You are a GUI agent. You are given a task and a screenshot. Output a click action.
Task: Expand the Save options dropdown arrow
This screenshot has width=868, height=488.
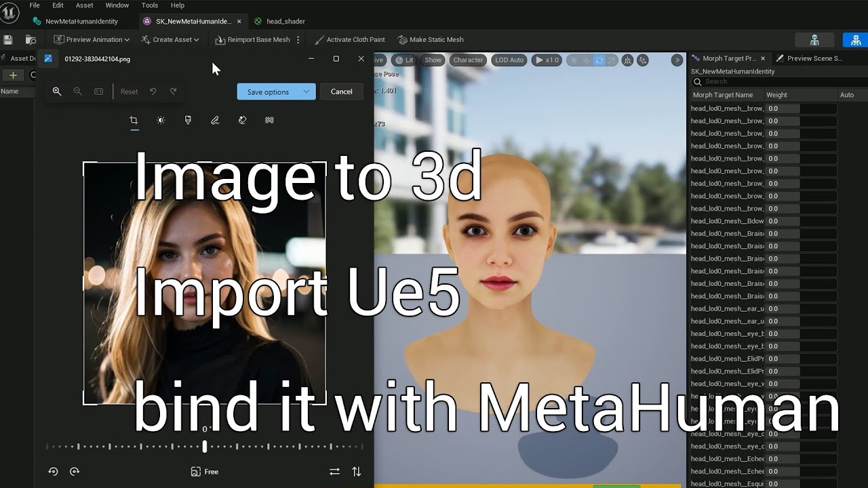point(307,91)
